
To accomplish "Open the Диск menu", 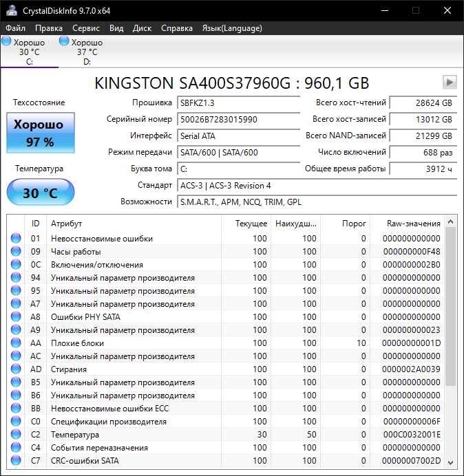I will point(142,28).
